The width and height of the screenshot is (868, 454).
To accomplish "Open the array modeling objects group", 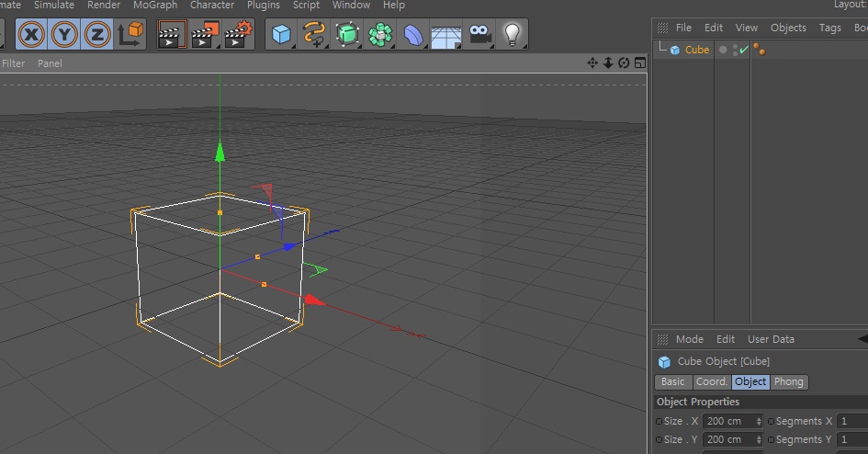I will pyautogui.click(x=380, y=34).
